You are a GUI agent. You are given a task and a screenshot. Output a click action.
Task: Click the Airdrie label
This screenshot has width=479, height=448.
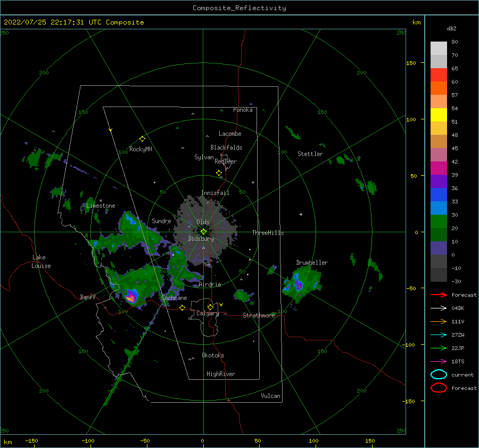210,284
